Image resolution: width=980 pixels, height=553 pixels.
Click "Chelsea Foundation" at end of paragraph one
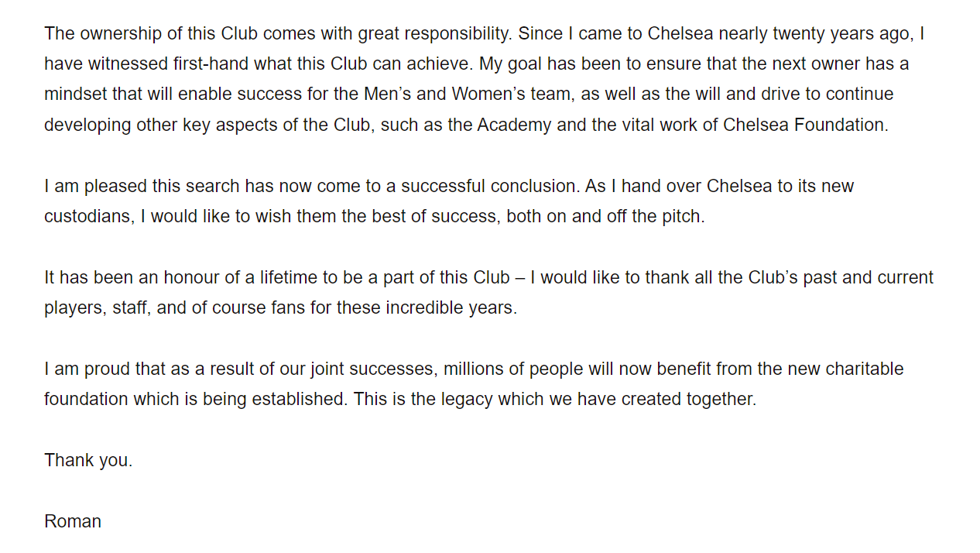tap(804, 125)
